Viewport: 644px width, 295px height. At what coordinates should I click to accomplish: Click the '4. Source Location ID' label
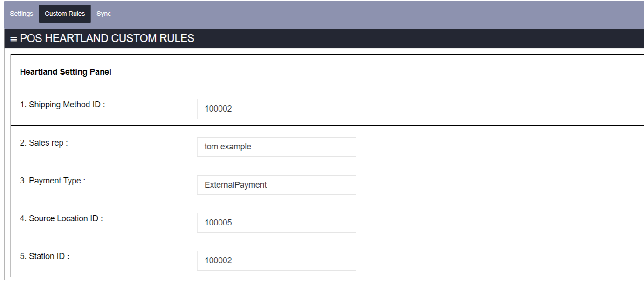pos(61,218)
